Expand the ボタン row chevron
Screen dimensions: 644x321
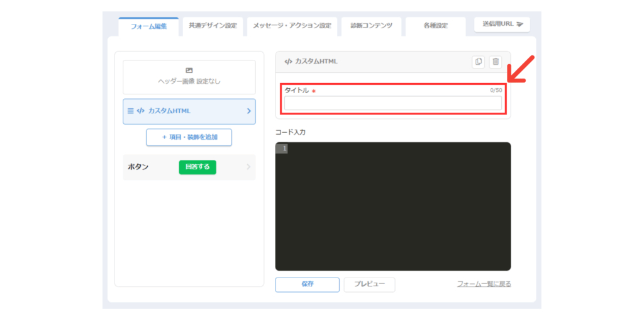pos(248,167)
